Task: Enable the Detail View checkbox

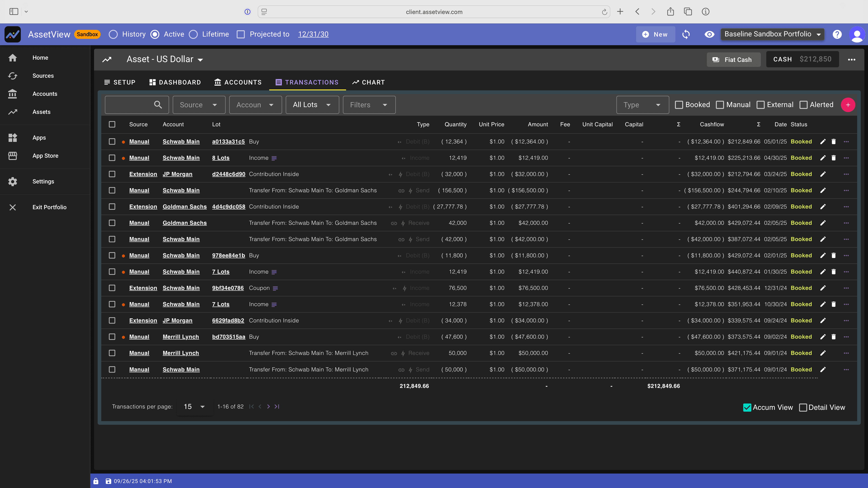Action: tap(803, 407)
